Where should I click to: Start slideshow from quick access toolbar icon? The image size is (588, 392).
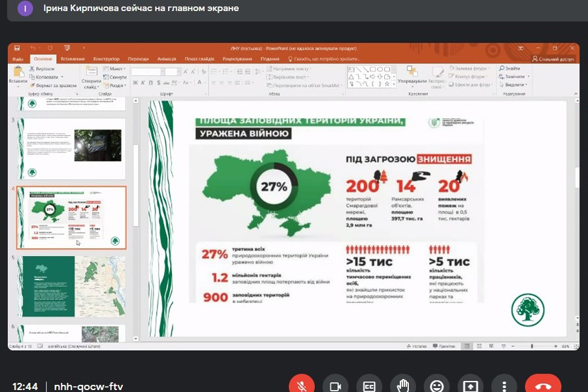(67, 48)
